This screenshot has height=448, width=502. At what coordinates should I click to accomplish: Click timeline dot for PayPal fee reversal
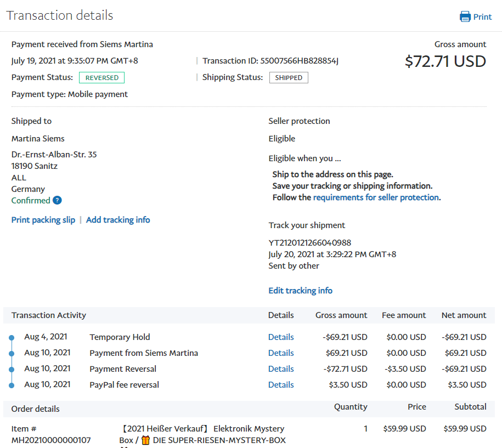[x=12, y=385]
